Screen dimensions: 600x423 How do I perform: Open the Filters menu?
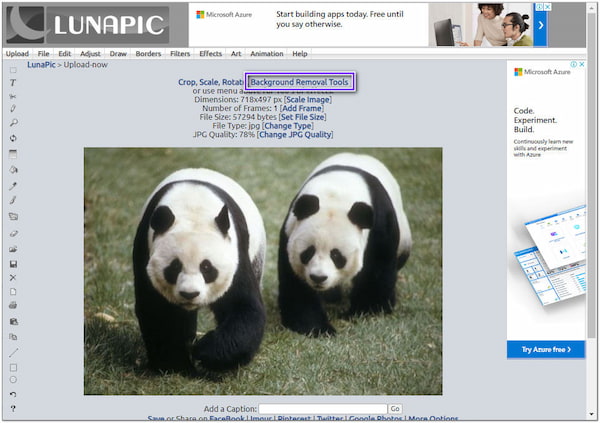tap(180, 53)
